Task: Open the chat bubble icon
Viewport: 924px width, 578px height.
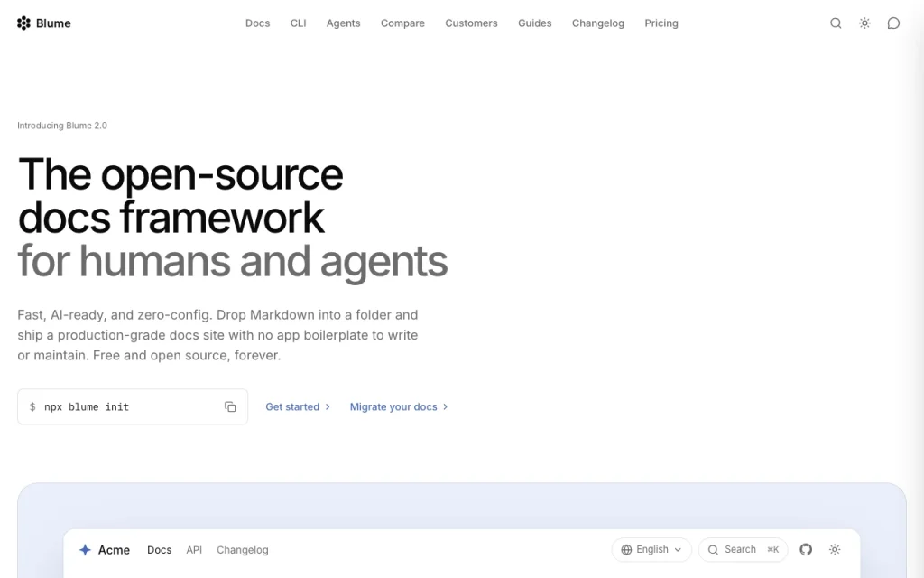Action: (x=893, y=23)
